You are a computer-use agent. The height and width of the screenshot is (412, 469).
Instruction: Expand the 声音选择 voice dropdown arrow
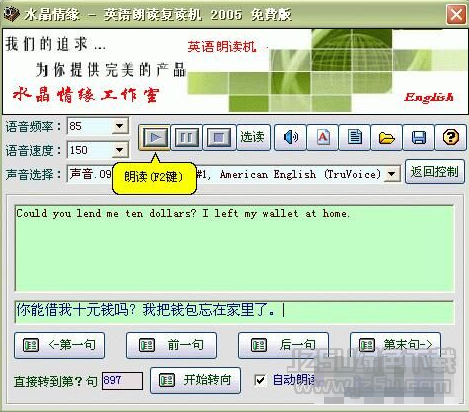(x=392, y=174)
